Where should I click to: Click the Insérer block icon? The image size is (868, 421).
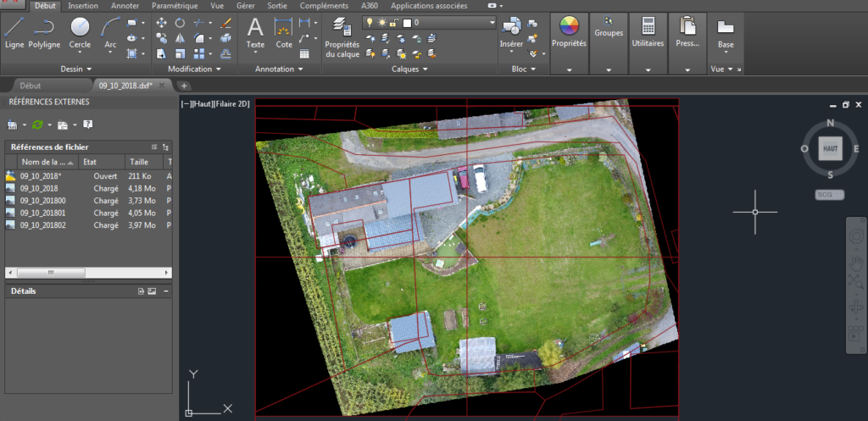coord(511,26)
